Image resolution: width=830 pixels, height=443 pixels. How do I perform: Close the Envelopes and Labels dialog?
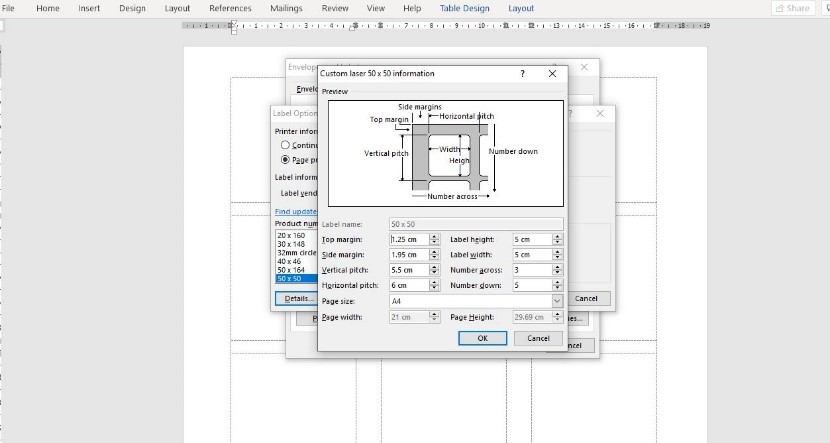click(584, 67)
